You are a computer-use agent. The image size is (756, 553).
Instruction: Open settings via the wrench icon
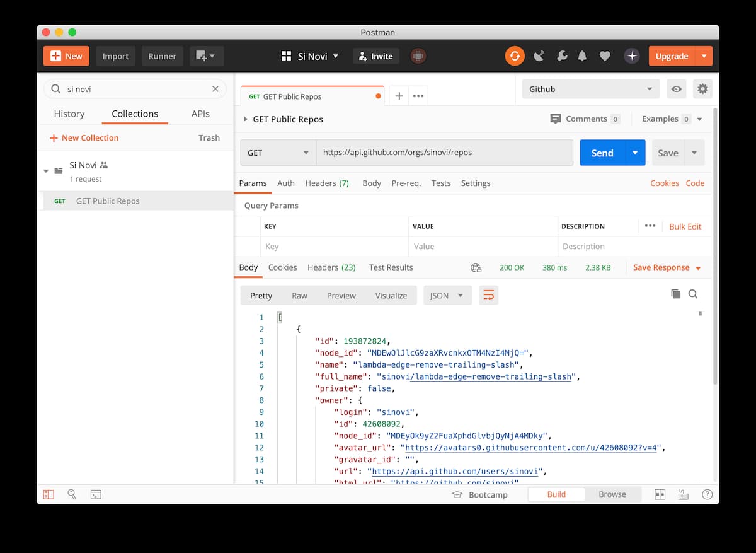tap(562, 56)
